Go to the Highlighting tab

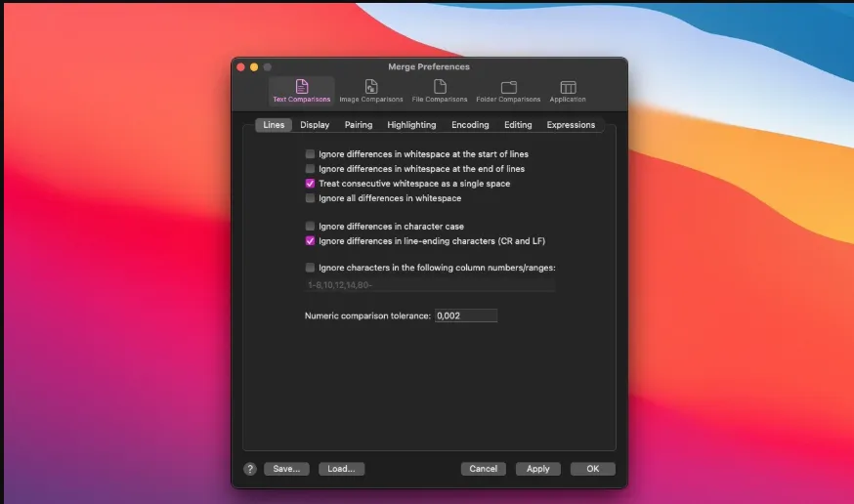click(411, 125)
